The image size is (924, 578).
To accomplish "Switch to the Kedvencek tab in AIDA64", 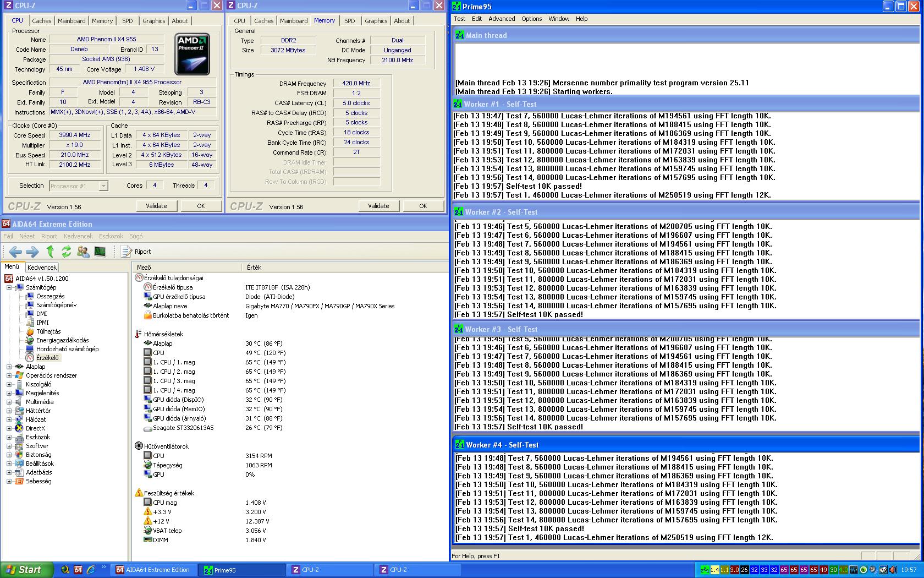I will pyautogui.click(x=42, y=268).
